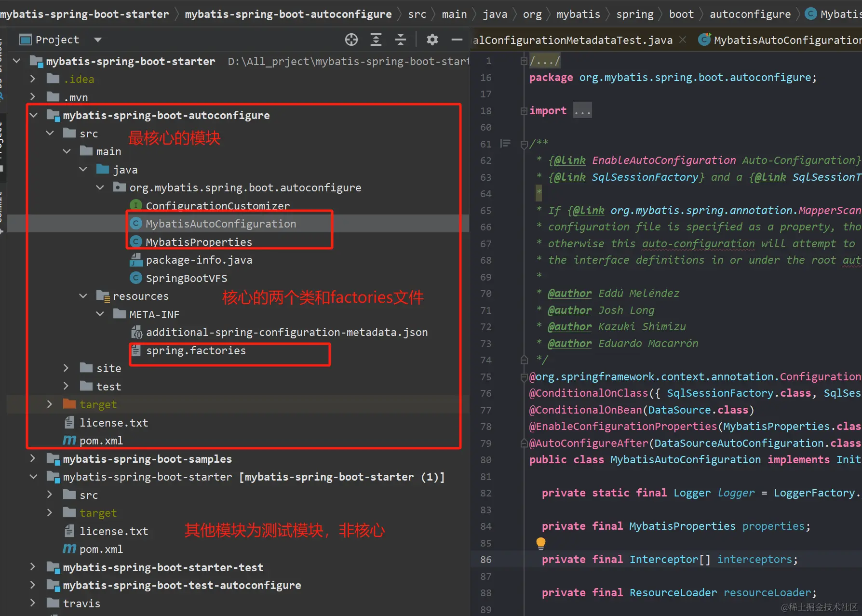Click the EnableAutoConfiguration link in Javadoc
The width and height of the screenshot is (862, 616).
(x=664, y=161)
